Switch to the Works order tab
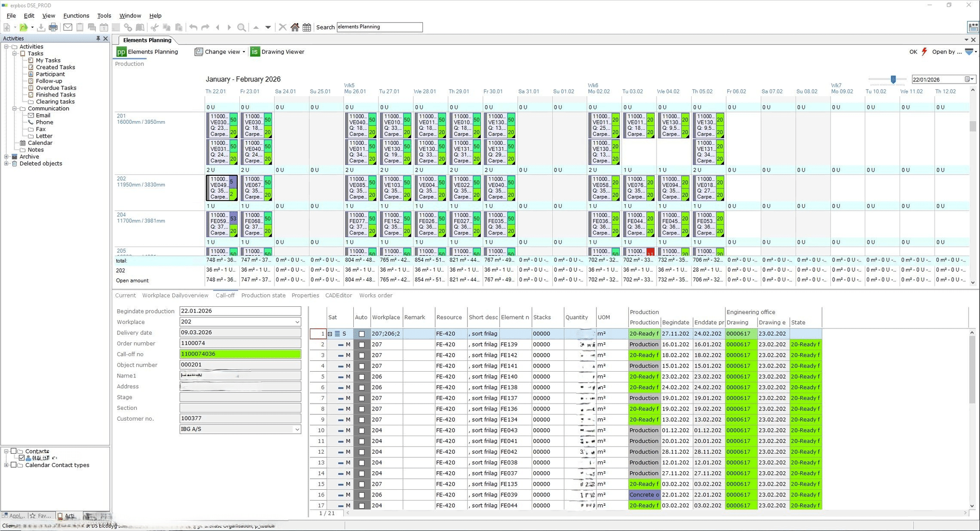The height and width of the screenshot is (531, 980). point(375,295)
